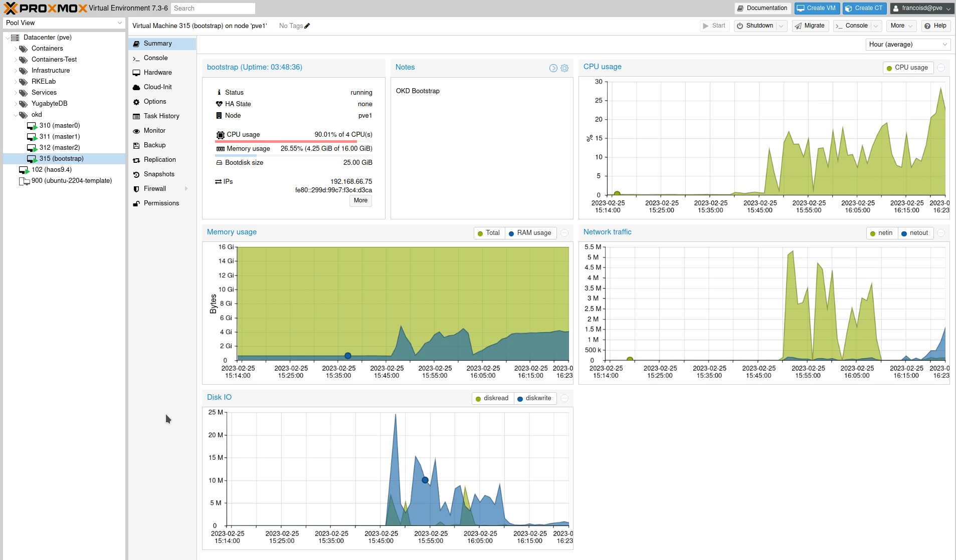
Task: Select template 900 (ubuntu-2204-template)
Action: coord(72,181)
